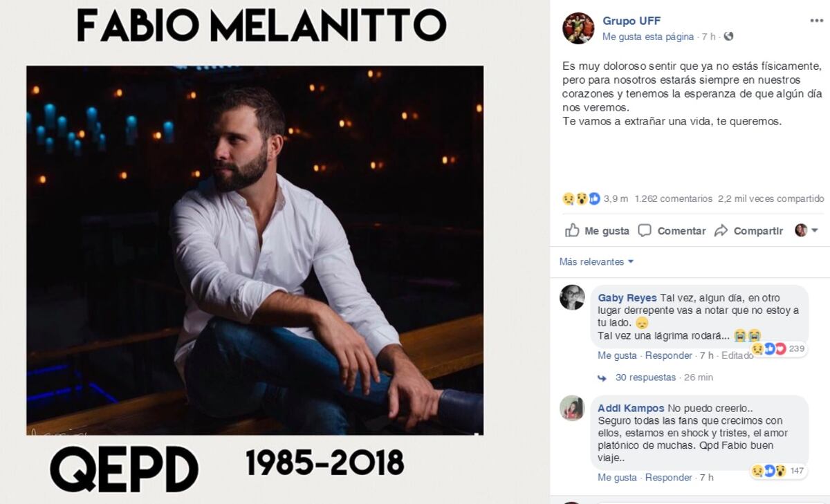Click the reply arrow icon beside 30 respuestas
The image size is (830, 504).
602,377
